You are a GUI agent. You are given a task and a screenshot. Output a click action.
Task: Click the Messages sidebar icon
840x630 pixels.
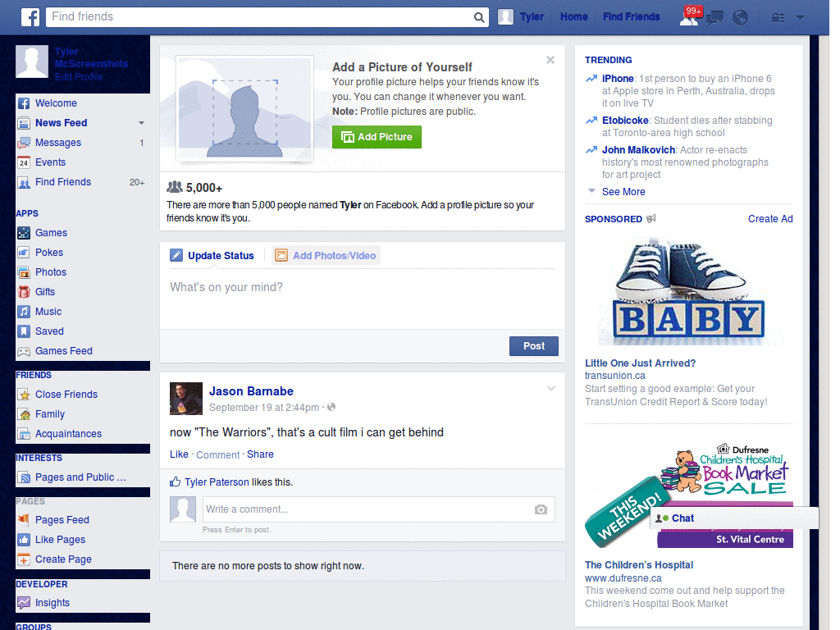click(24, 143)
